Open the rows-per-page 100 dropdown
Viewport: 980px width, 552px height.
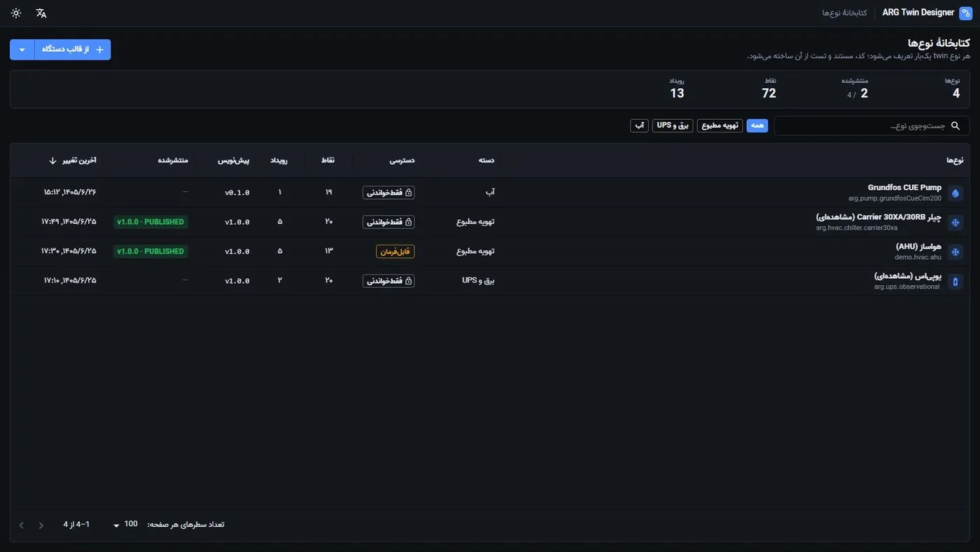[x=126, y=525]
